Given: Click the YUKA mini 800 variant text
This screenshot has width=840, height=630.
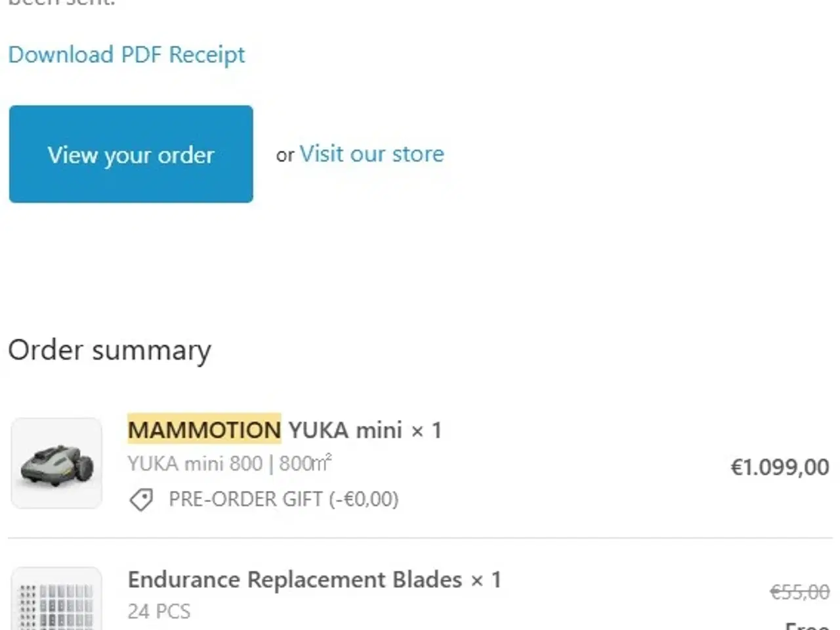Looking at the screenshot, I should click(195, 464).
